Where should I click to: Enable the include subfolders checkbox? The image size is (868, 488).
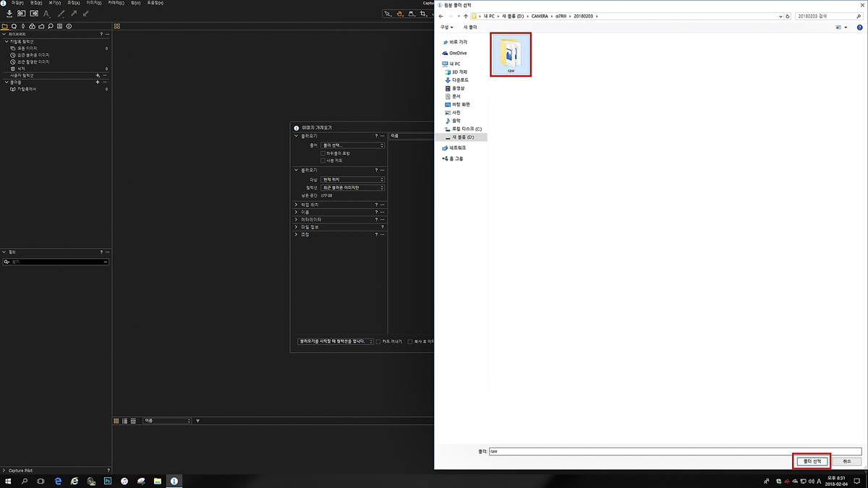click(323, 153)
